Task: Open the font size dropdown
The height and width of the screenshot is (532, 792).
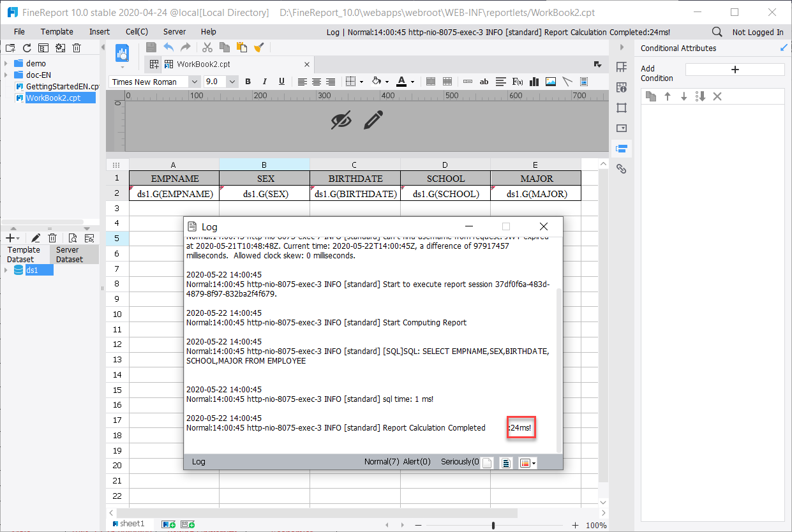Action: (232, 82)
